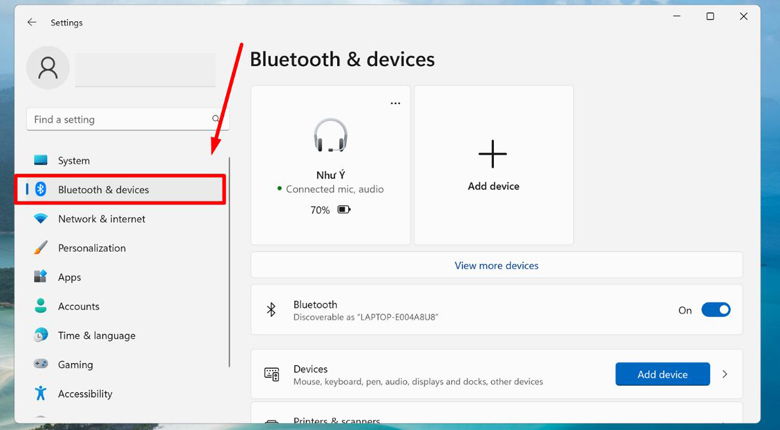Select Bluetooth & devices category
Viewport: 780px width, 430px height.
tap(120, 189)
